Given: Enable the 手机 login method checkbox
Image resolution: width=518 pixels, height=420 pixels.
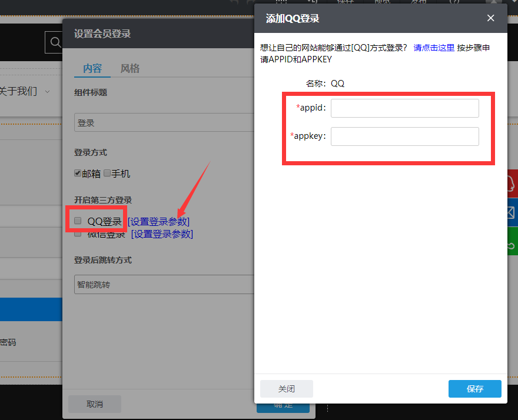Looking at the screenshot, I should [x=106, y=173].
